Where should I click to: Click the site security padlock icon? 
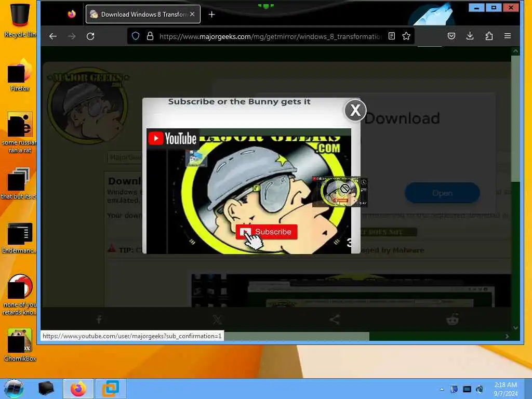tap(150, 36)
